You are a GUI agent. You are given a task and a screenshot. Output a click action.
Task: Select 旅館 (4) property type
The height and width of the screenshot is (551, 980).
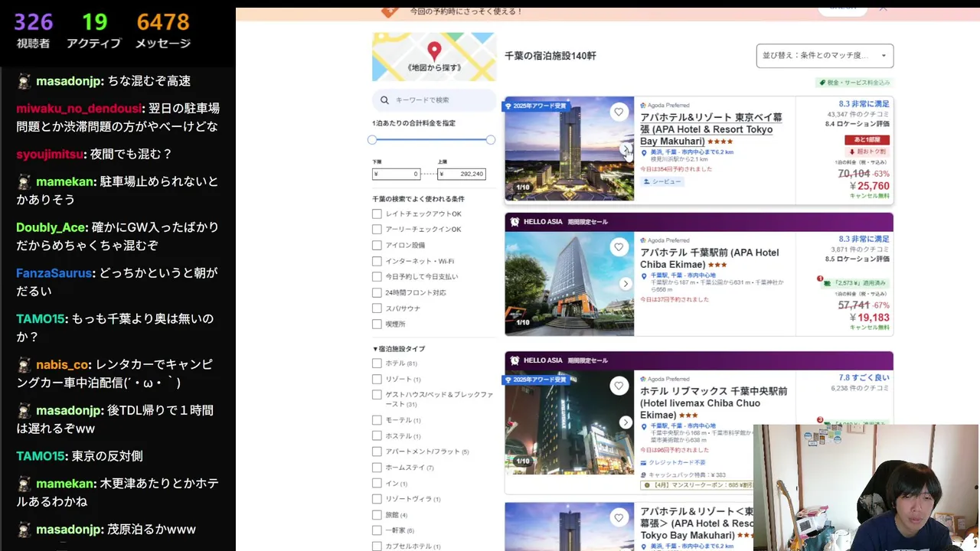click(377, 515)
